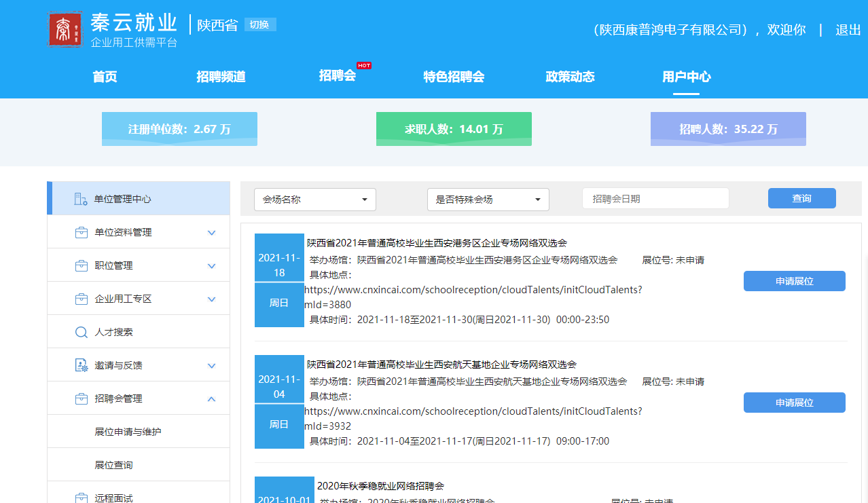
Task: Open the 是否特殊会场 dropdown
Action: [x=488, y=200]
